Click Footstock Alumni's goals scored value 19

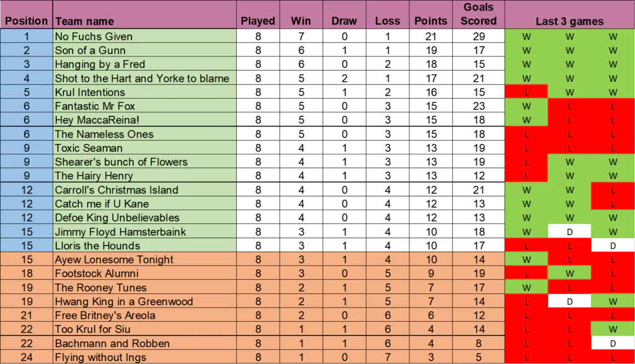coord(478,273)
